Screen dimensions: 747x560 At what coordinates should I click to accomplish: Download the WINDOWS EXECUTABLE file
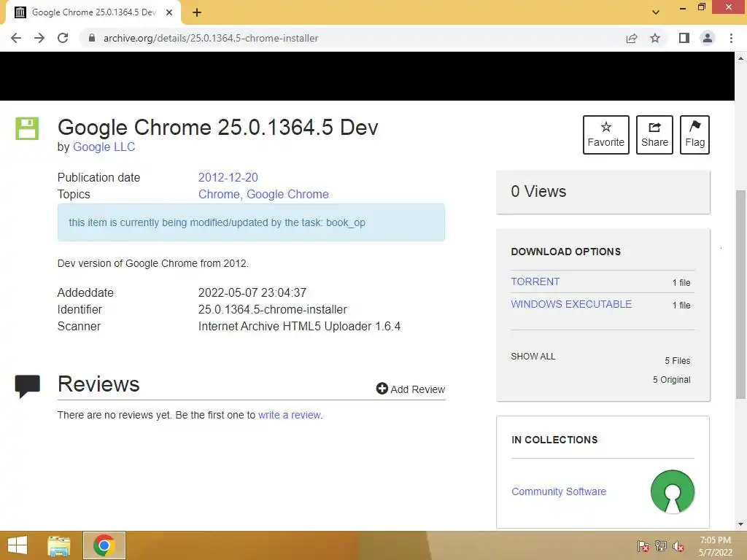coord(571,304)
